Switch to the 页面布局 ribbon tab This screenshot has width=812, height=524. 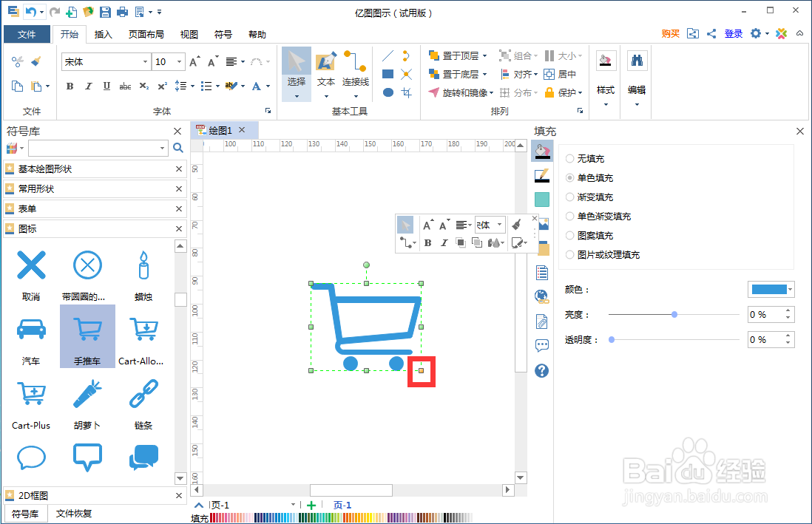tap(146, 34)
